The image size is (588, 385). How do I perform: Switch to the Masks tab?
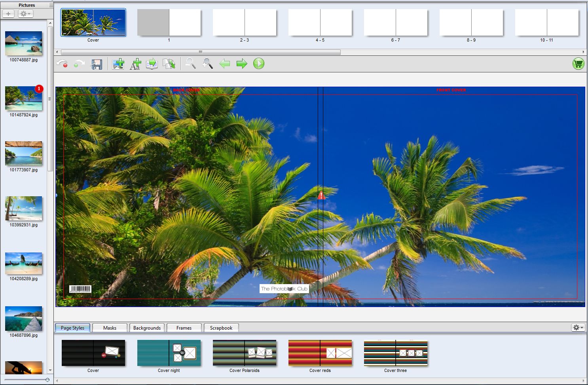110,328
